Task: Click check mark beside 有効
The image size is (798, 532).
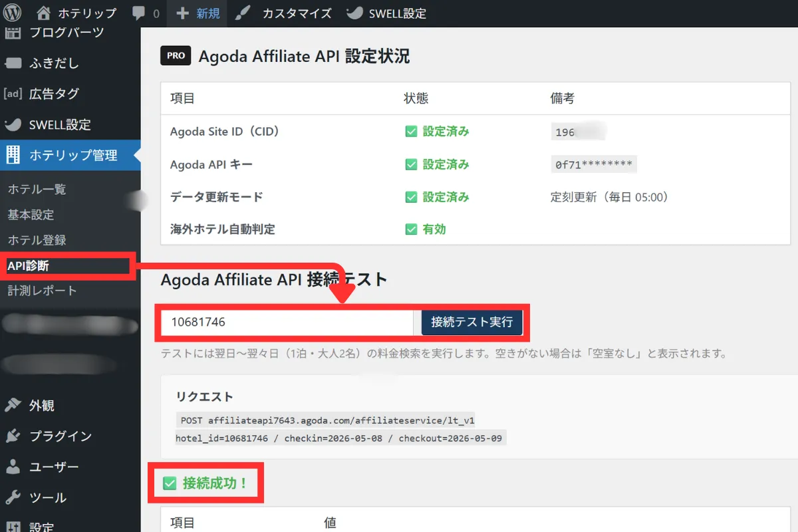Action: point(412,229)
